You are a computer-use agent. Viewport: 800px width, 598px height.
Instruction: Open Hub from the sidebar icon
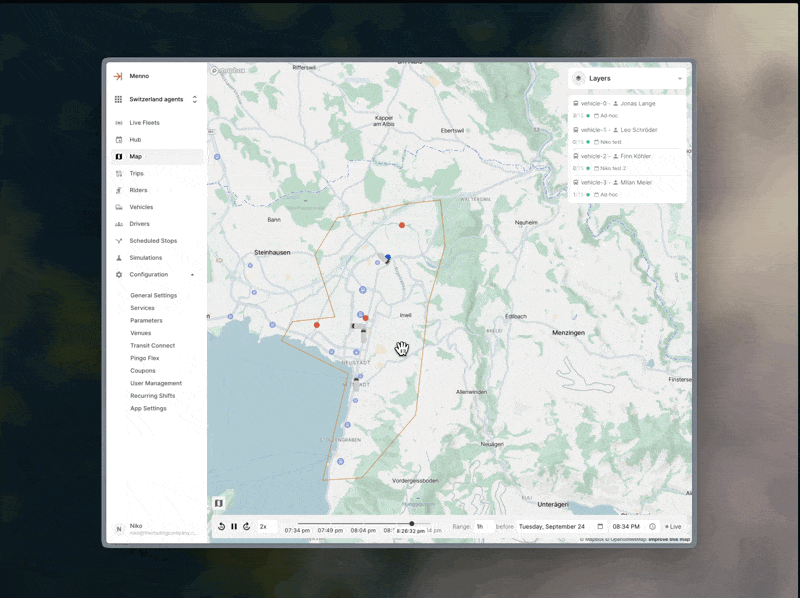tap(119, 139)
